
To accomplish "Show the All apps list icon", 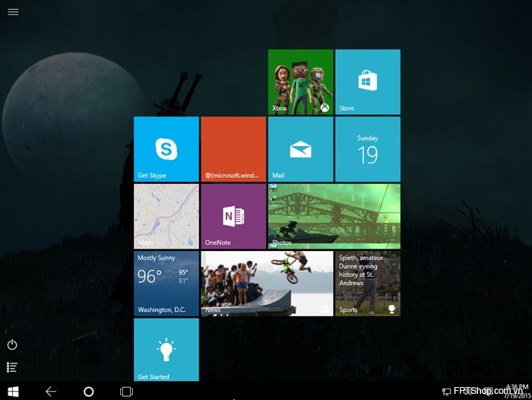I will [12, 367].
